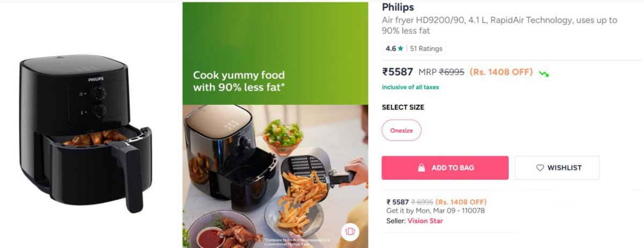644x248 pixels.
Task: Click the view similar products icon
Action: (350, 231)
